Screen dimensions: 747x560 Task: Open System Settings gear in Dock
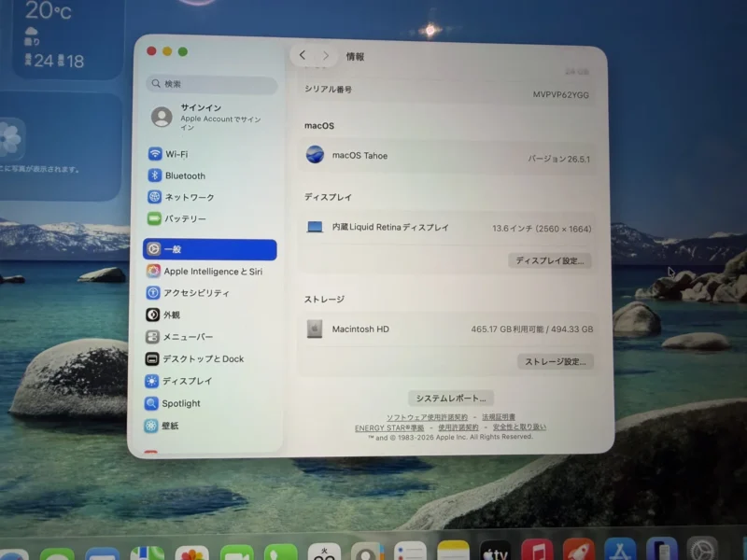coord(702,548)
